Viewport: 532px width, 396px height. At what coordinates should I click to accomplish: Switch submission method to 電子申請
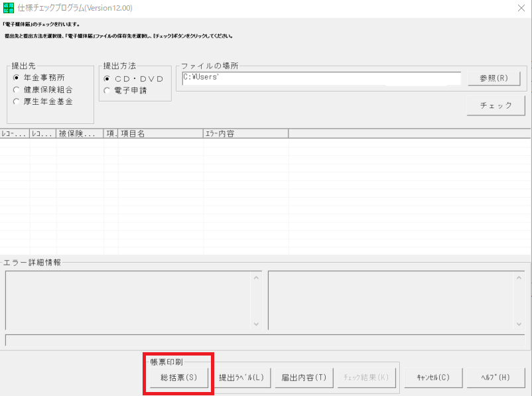click(x=107, y=91)
